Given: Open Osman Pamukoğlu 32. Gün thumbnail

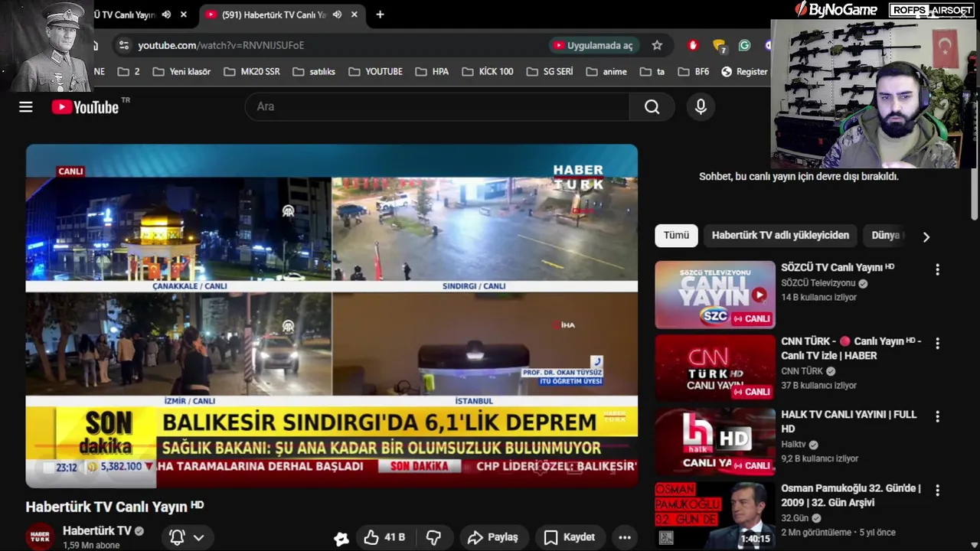Looking at the screenshot, I should tap(715, 514).
